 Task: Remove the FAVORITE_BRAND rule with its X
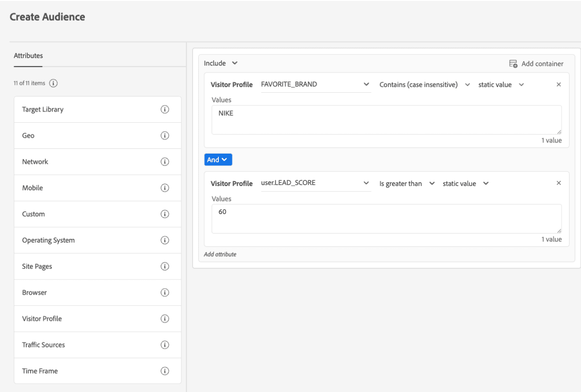[559, 85]
